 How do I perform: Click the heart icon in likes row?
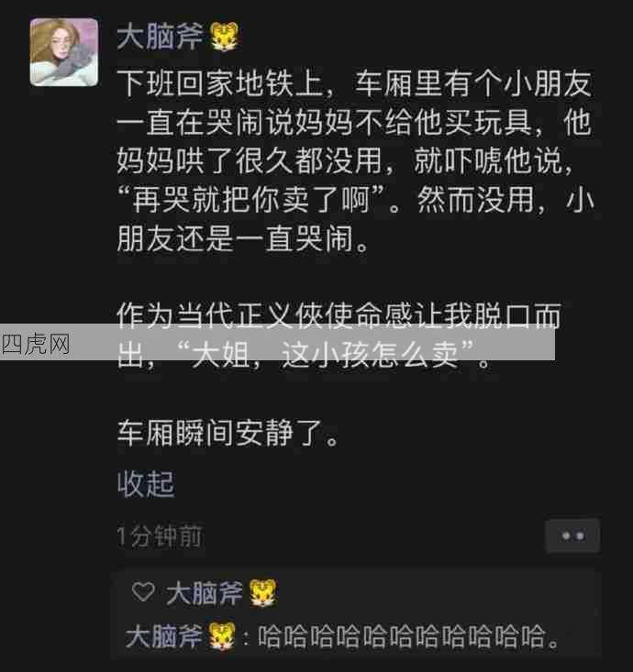(x=143, y=592)
